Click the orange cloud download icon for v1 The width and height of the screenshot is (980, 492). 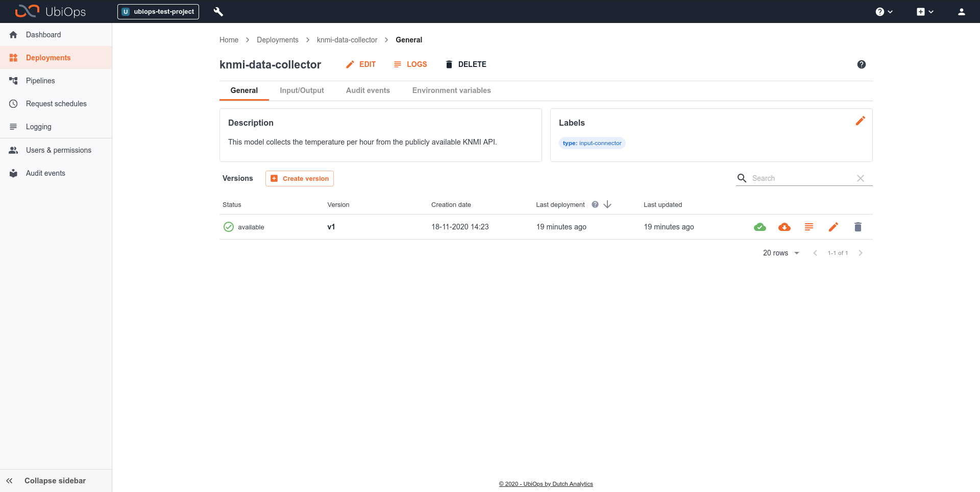(785, 227)
